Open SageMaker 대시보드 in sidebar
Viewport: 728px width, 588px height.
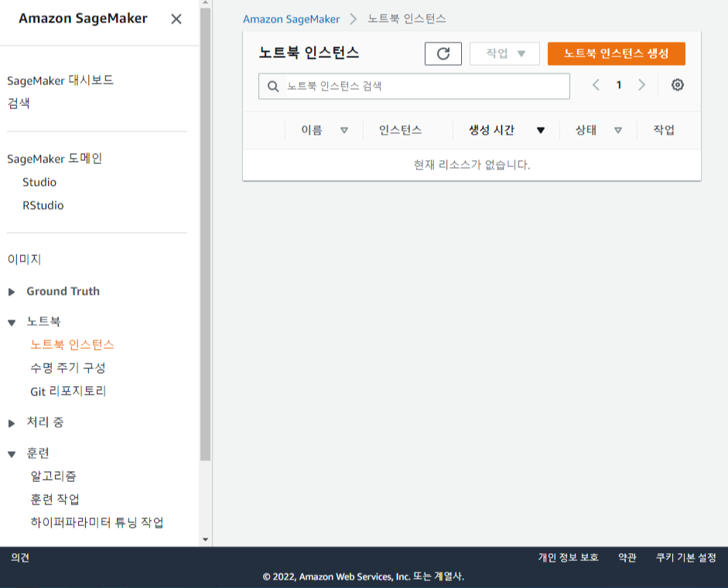(x=60, y=80)
